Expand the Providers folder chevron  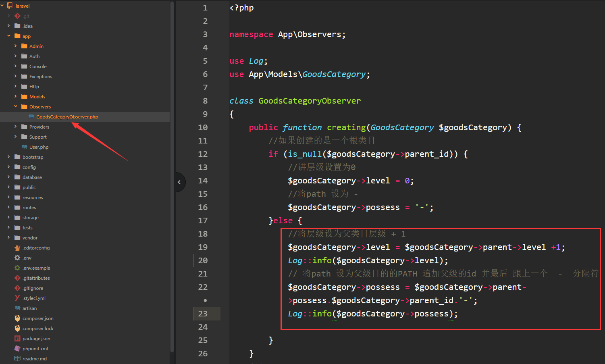click(x=16, y=127)
